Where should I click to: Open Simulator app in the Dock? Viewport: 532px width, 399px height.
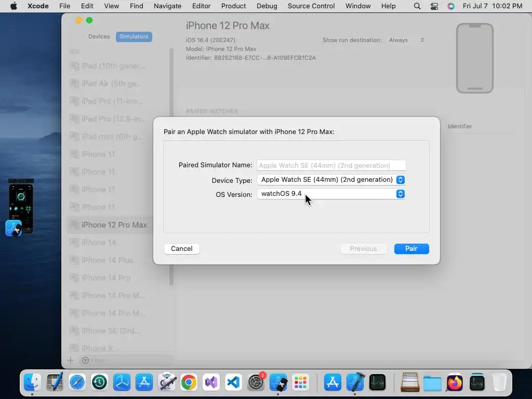tap(278, 382)
